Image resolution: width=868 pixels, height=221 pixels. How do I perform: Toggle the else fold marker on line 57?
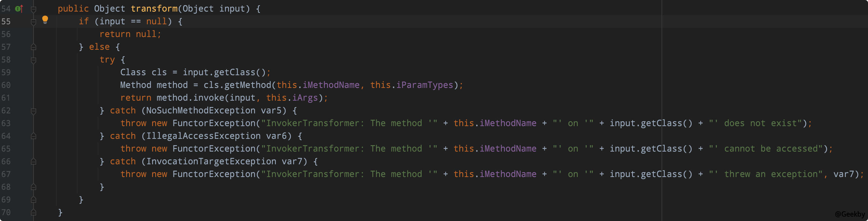(x=33, y=47)
